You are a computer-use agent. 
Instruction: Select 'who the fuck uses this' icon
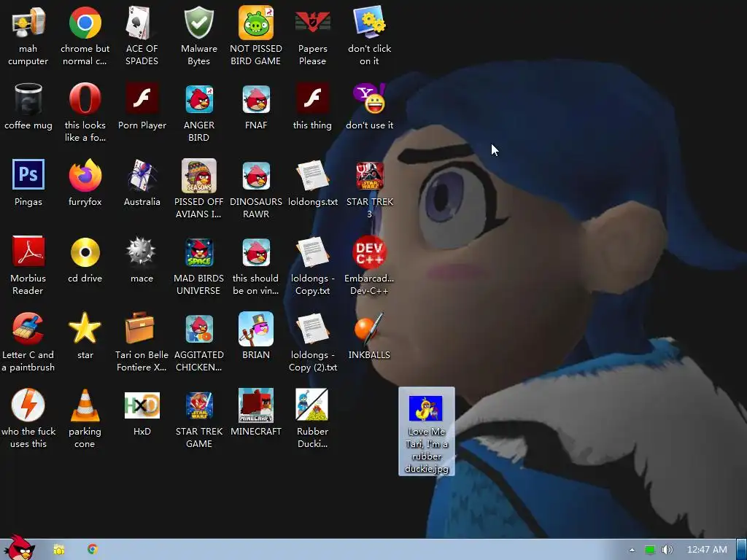pyautogui.click(x=28, y=405)
